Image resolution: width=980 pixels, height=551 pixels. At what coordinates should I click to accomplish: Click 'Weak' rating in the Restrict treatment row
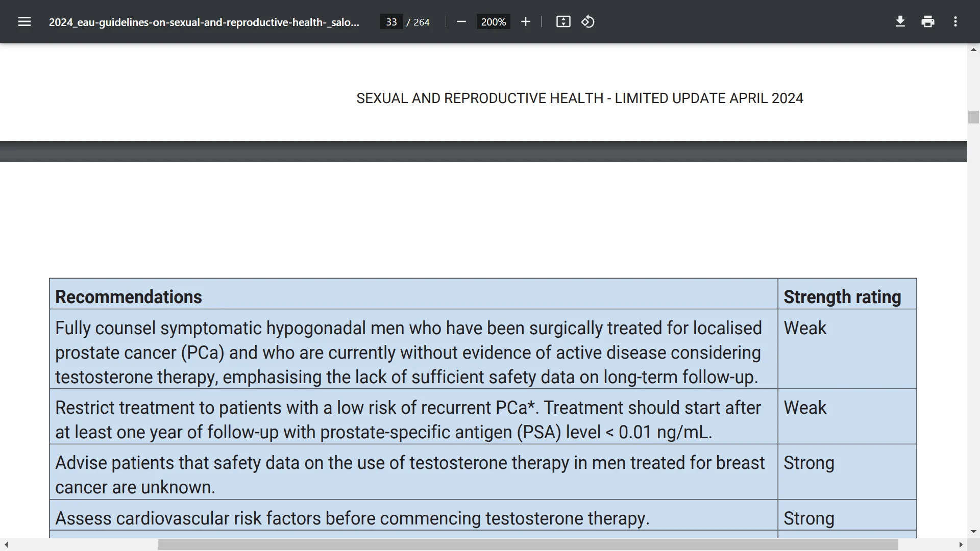pos(805,408)
